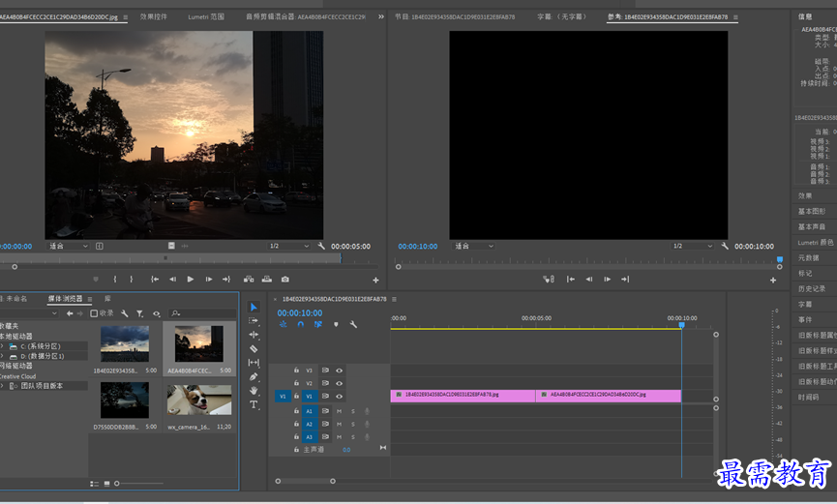Select the Track Select Forward tool
Screen dimensions: 837x504
click(254, 321)
